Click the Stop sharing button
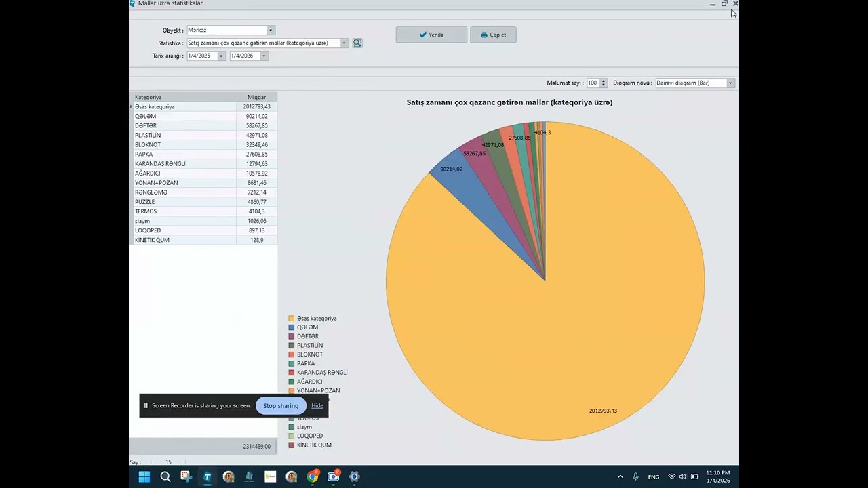This screenshot has height=488, width=868. [281, 405]
